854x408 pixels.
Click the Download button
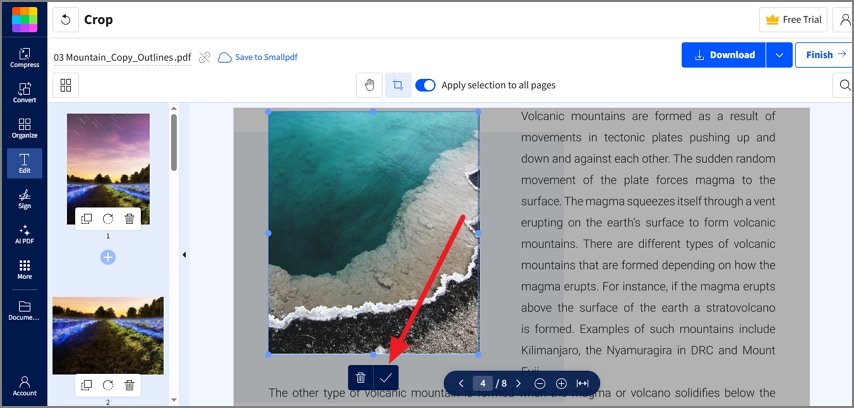[724, 55]
